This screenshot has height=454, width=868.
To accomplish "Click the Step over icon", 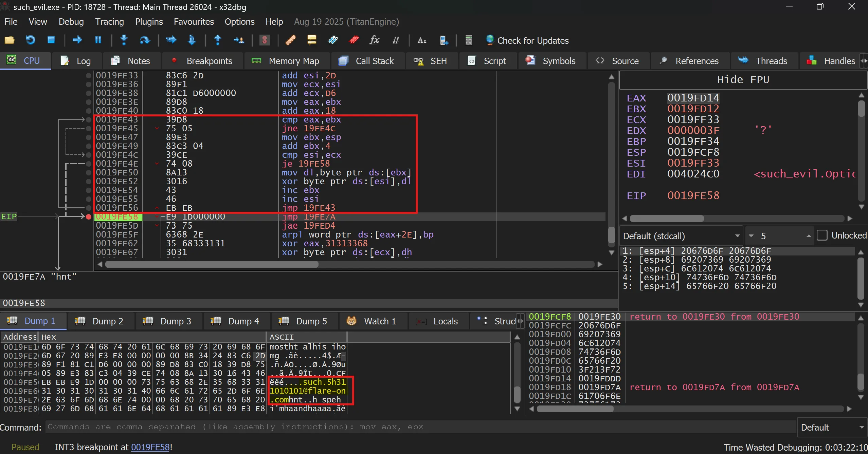I will (x=145, y=40).
